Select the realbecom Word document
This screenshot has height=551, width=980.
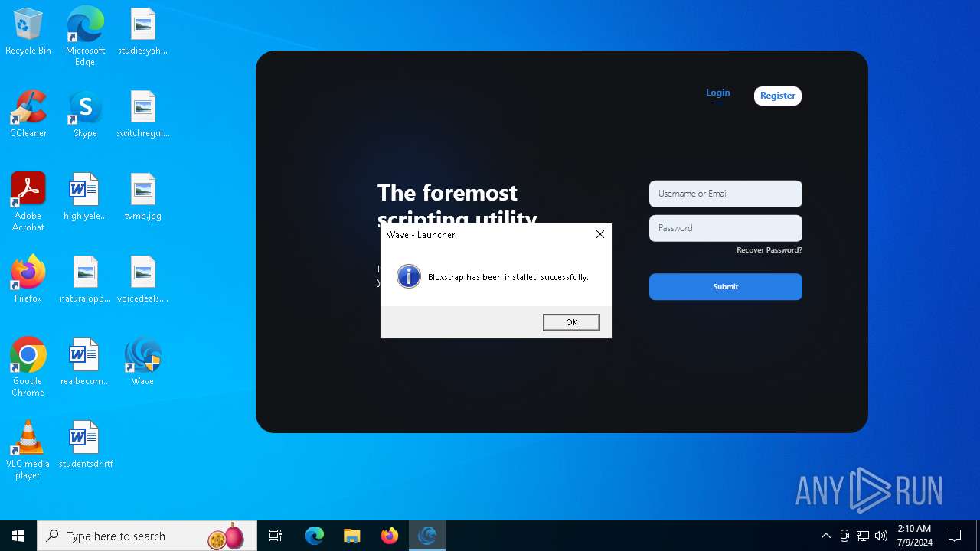(x=85, y=363)
